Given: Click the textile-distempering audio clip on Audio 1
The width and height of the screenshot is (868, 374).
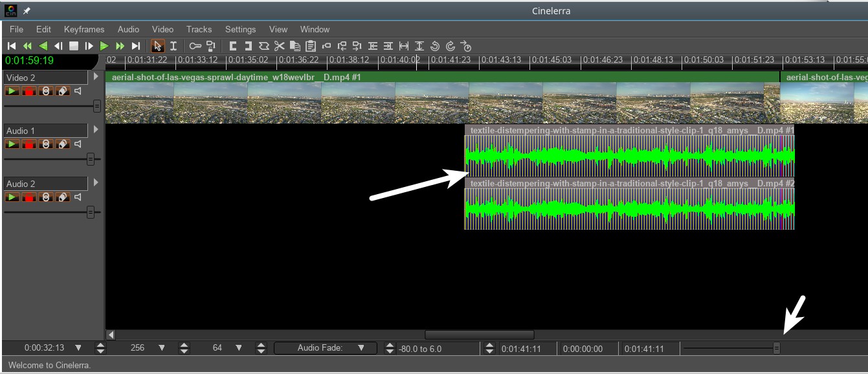Looking at the screenshot, I should coord(629,156).
